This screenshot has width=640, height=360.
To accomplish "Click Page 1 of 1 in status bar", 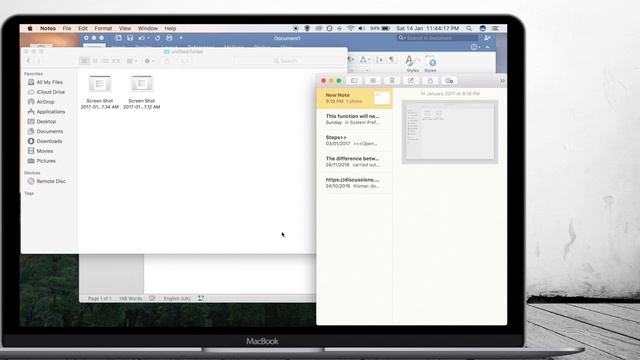I will [99, 298].
